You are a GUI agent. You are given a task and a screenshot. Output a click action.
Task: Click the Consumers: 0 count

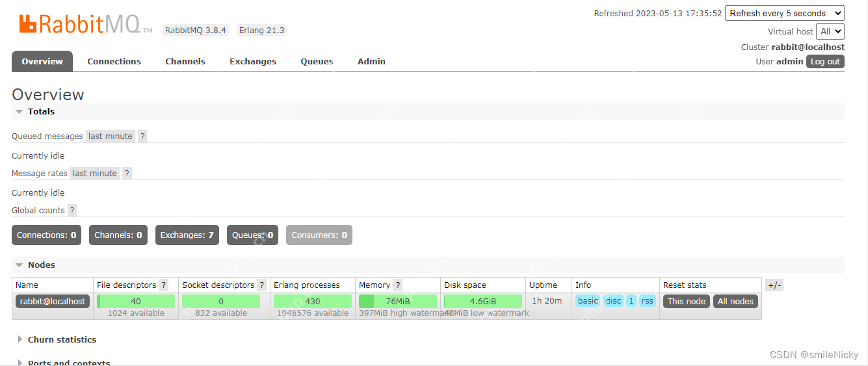(319, 235)
